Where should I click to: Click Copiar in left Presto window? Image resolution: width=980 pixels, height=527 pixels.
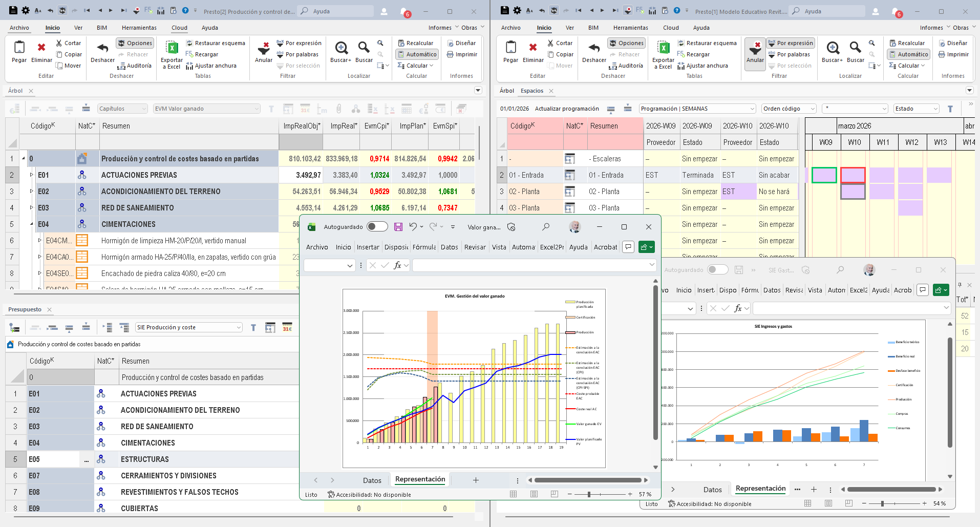(69, 54)
